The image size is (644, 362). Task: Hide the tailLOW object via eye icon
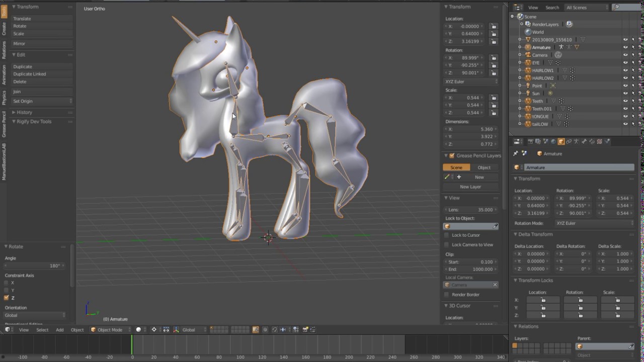625,124
